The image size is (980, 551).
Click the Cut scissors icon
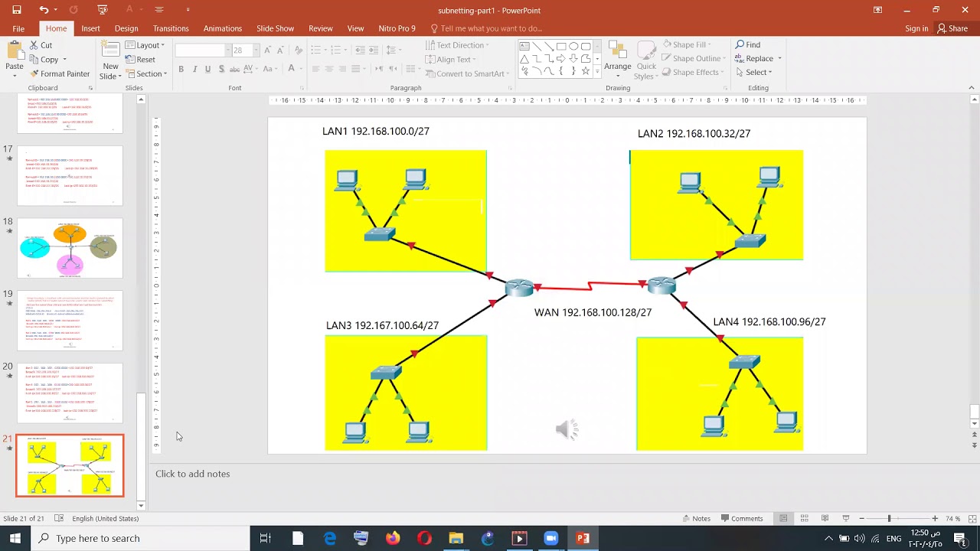[x=34, y=45]
